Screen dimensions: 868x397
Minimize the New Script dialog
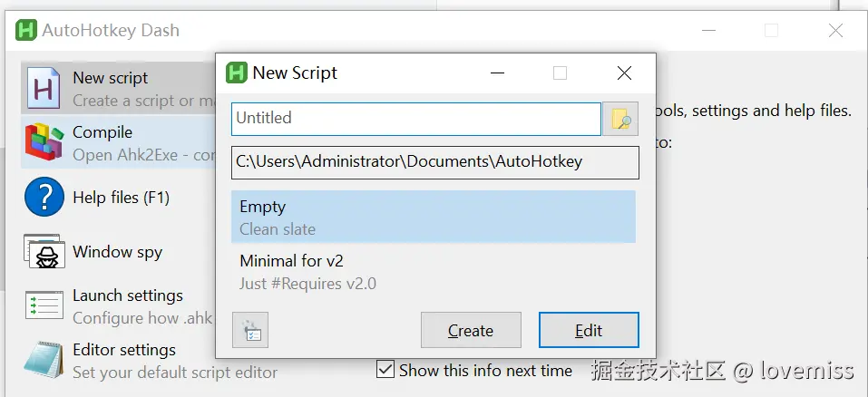(496, 73)
